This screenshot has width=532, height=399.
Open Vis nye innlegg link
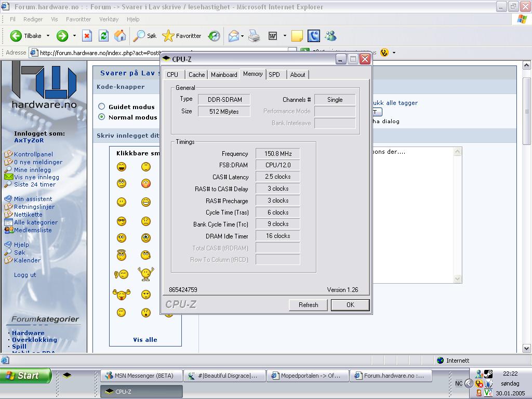click(36, 177)
